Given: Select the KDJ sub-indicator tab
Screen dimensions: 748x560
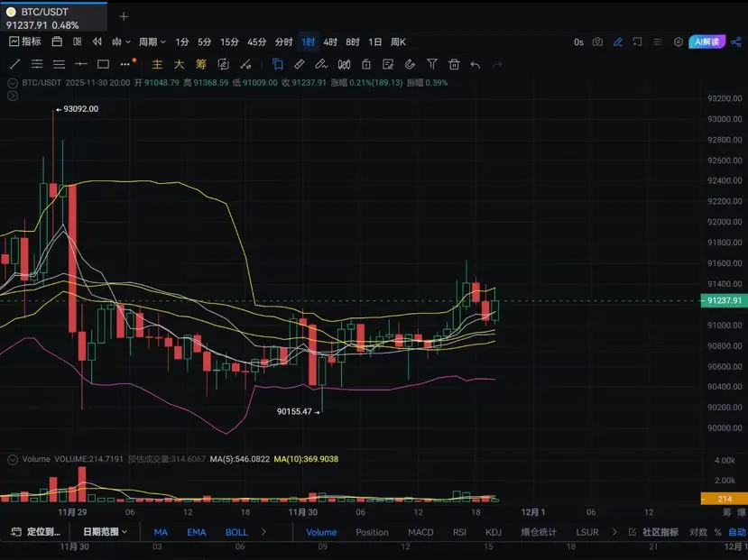Looking at the screenshot, I should pyautogui.click(x=494, y=532).
